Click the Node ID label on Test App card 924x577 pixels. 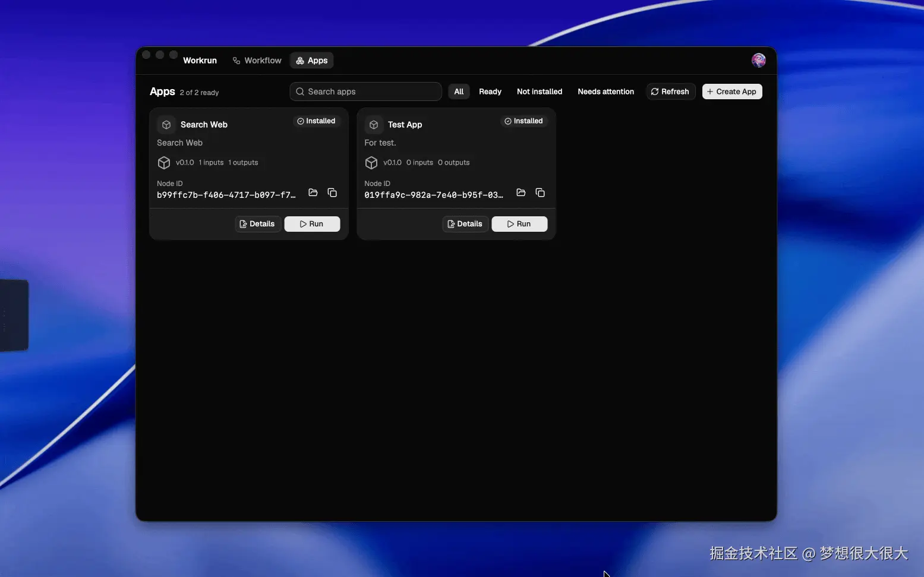tap(377, 184)
